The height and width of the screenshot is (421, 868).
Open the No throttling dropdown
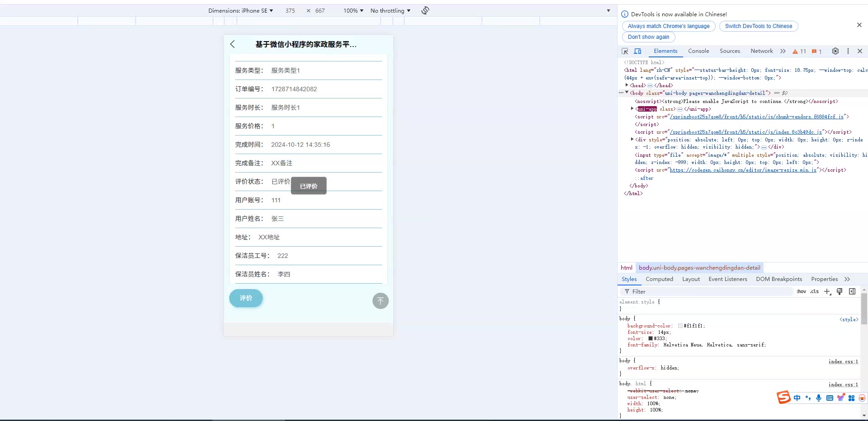click(x=390, y=10)
